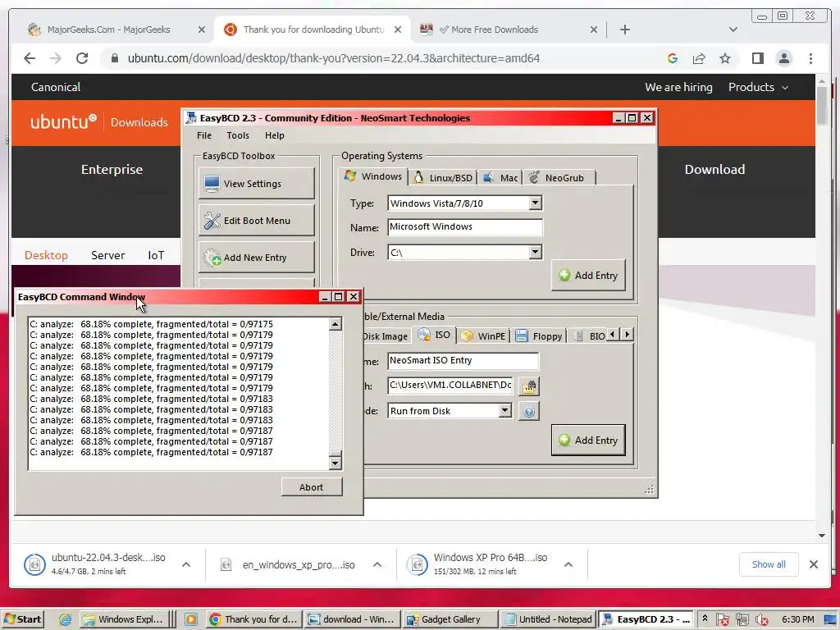The width and height of the screenshot is (840, 630).
Task: Click the mode help icon beside Run from Disk
Action: click(529, 412)
